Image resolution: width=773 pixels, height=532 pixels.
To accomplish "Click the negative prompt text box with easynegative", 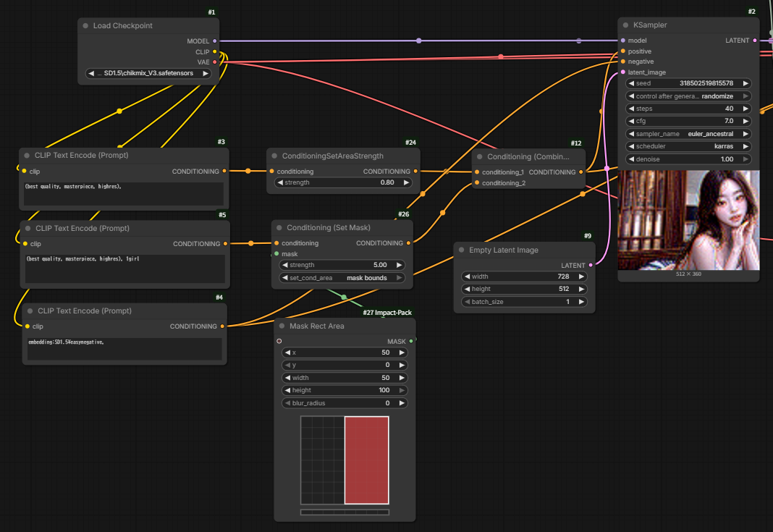I will pyautogui.click(x=124, y=349).
